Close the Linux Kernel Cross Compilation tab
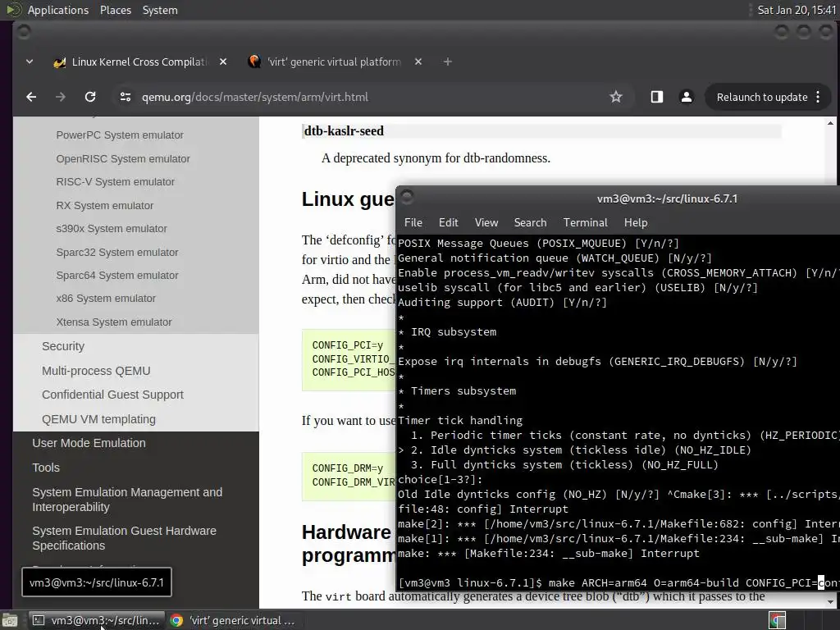The height and width of the screenshot is (630, 840). click(x=223, y=62)
